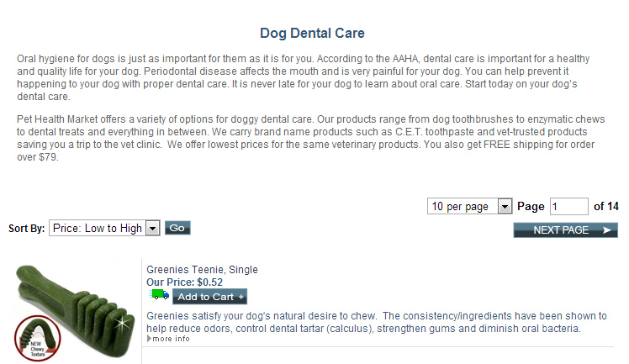Click the green free shipping truck icon

click(159, 294)
